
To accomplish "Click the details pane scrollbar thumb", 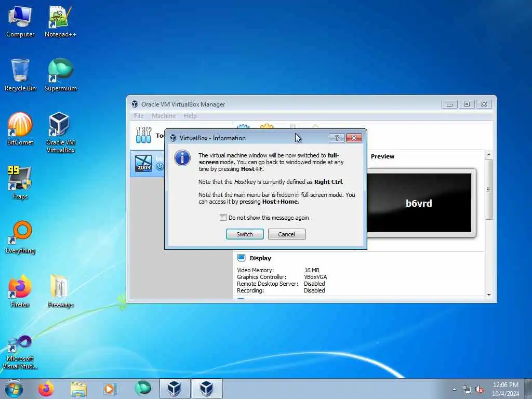I will [x=488, y=189].
